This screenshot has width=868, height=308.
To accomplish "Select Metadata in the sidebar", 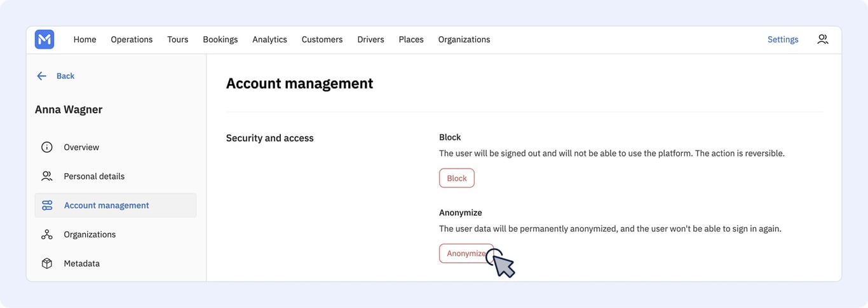I will tap(116, 263).
